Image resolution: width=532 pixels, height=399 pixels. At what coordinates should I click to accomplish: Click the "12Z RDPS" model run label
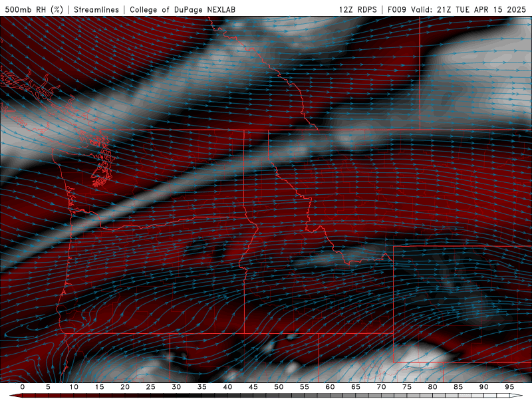pos(358,9)
